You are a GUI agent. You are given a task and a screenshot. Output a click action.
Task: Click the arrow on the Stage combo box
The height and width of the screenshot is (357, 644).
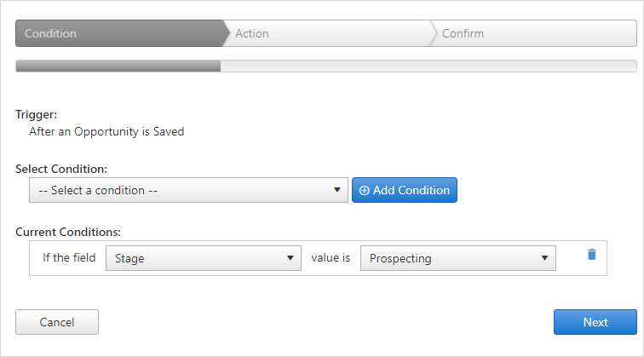[x=290, y=258]
